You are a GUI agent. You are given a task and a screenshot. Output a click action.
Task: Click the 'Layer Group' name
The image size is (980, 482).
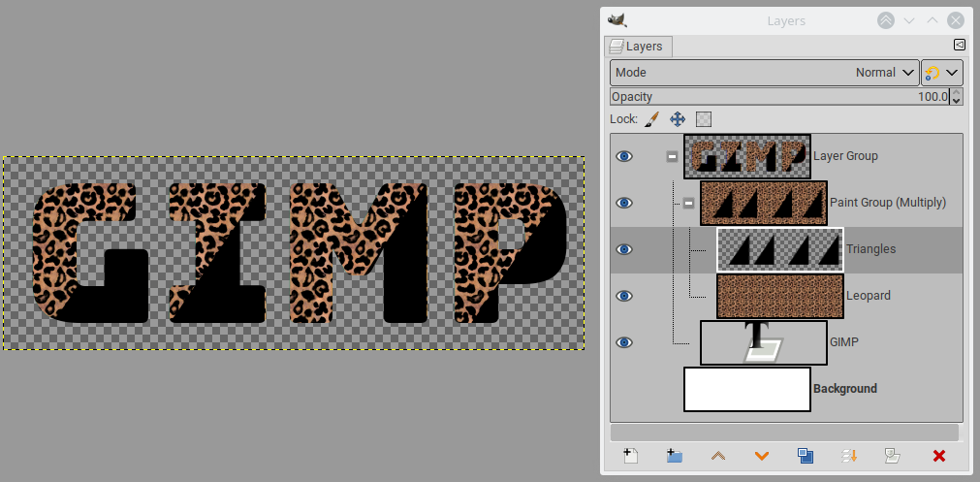(845, 156)
